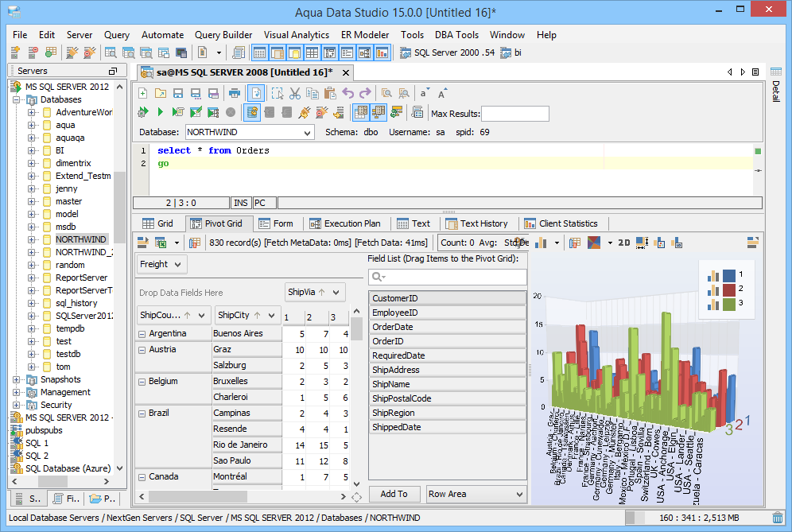Open the Row Area combo box
This screenshot has width=792, height=532.
(x=476, y=494)
